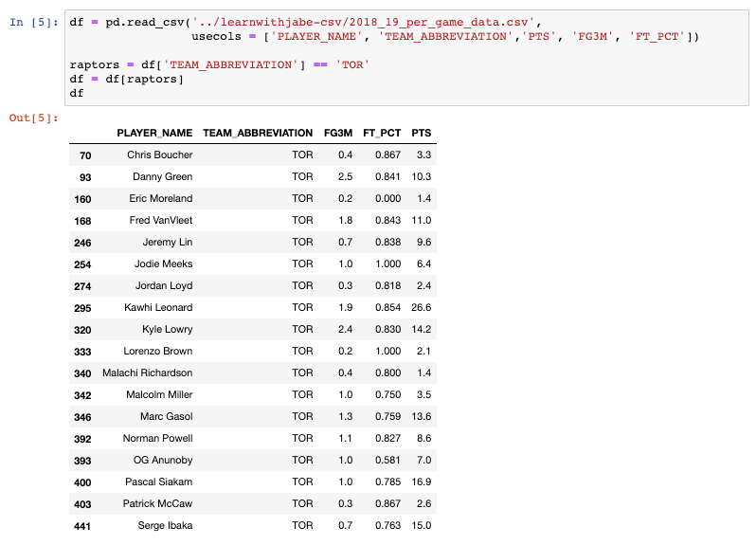Select the Lorenzo Brown name cell
Image resolution: width=756 pixels, height=545 pixels.
[157, 351]
